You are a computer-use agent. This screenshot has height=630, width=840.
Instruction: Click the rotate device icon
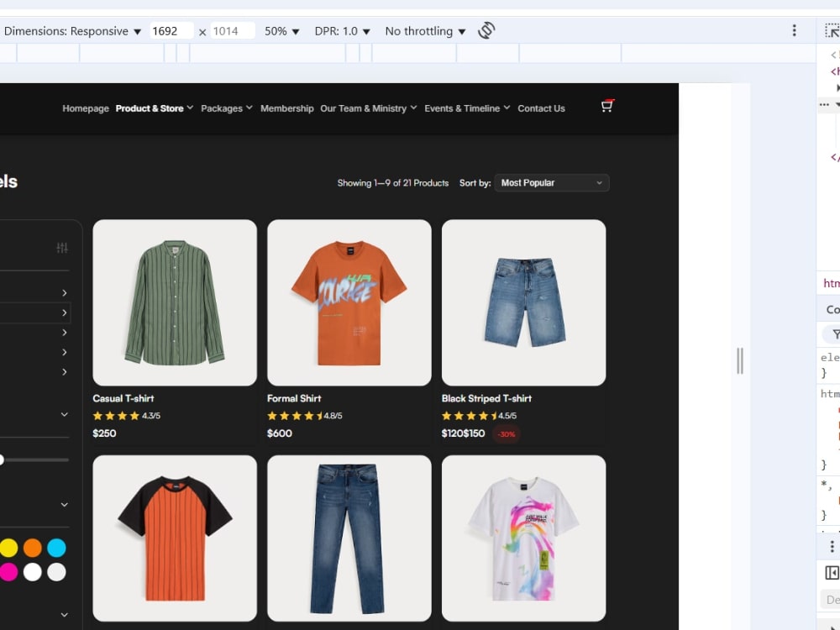(x=486, y=30)
